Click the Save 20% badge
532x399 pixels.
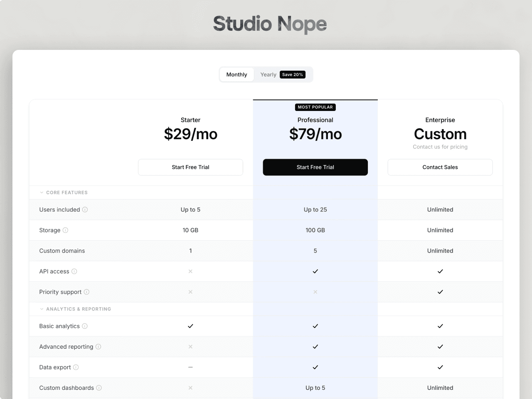293,74
